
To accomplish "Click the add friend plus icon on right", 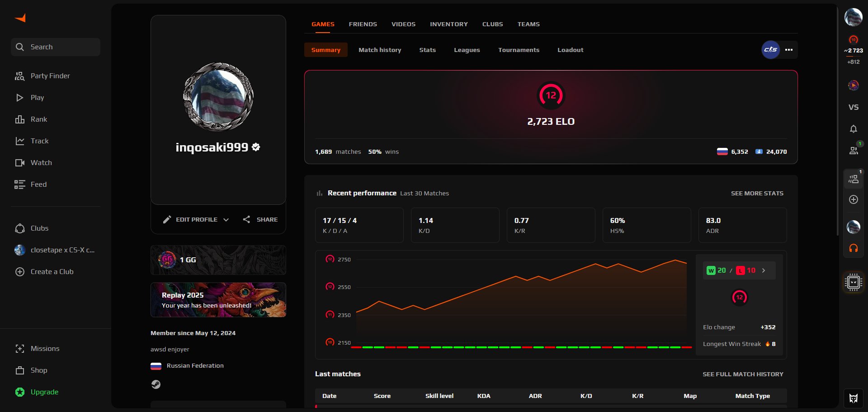I will pyautogui.click(x=854, y=199).
